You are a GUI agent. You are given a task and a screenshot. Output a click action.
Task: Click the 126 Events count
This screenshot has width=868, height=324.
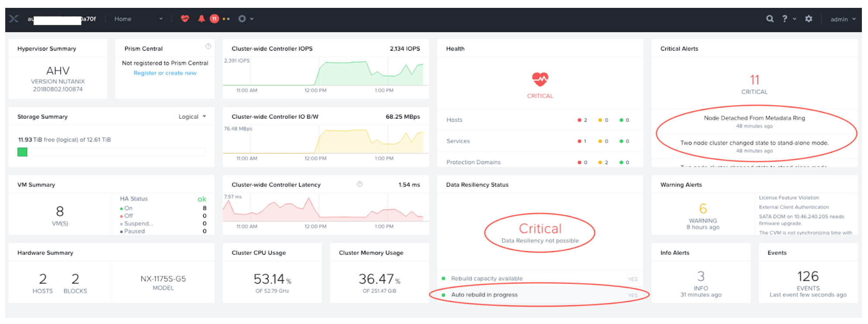tap(808, 276)
